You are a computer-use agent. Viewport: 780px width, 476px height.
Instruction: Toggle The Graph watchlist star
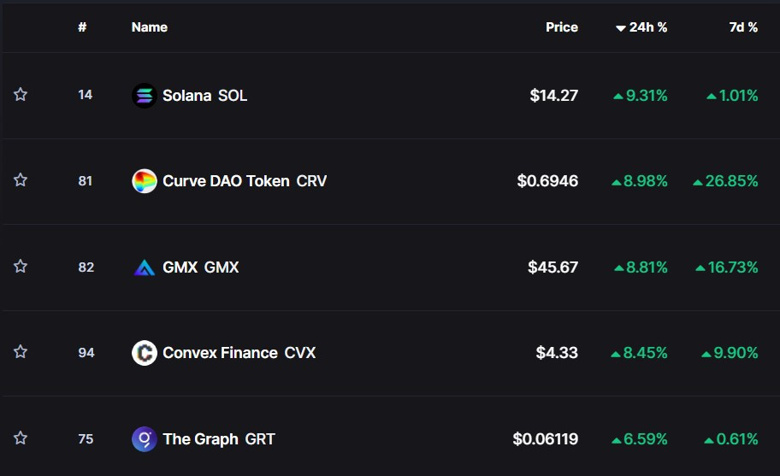tap(20, 439)
